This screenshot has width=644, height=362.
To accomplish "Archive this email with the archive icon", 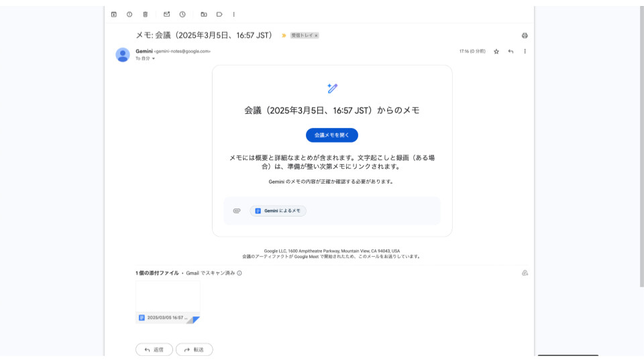I will (114, 14).
